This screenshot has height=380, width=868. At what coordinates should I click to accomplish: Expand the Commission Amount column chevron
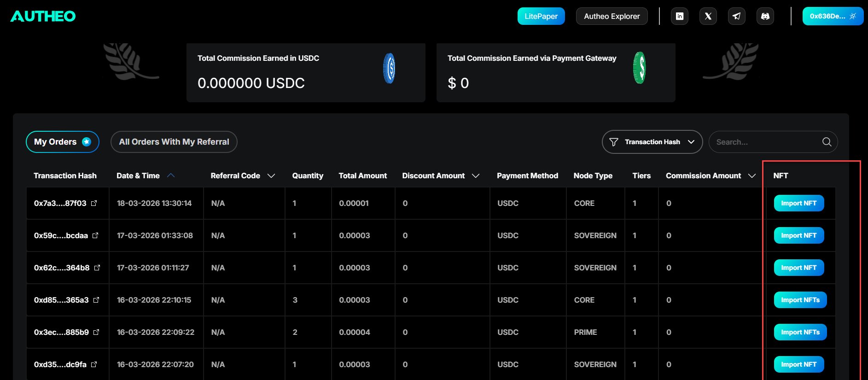[x=752, y=175]
